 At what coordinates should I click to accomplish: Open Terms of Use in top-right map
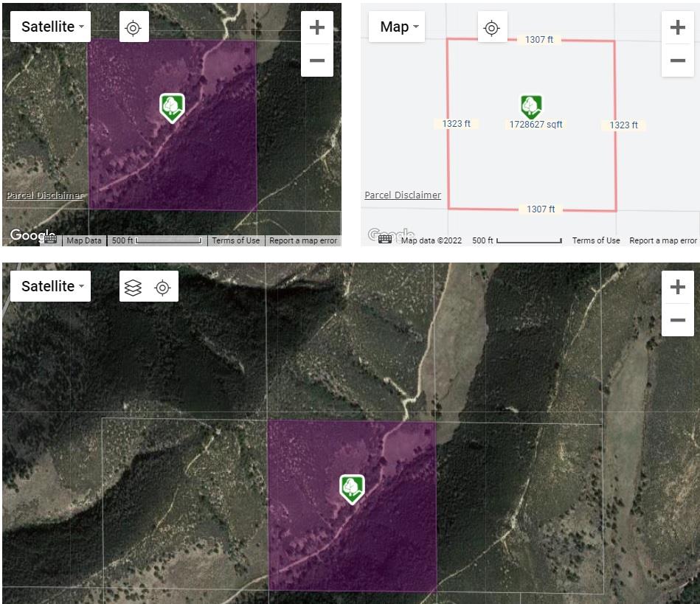596,240
